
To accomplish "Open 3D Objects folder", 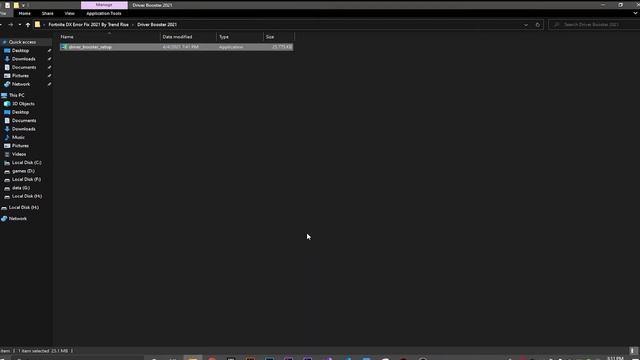I will [23, 104].
